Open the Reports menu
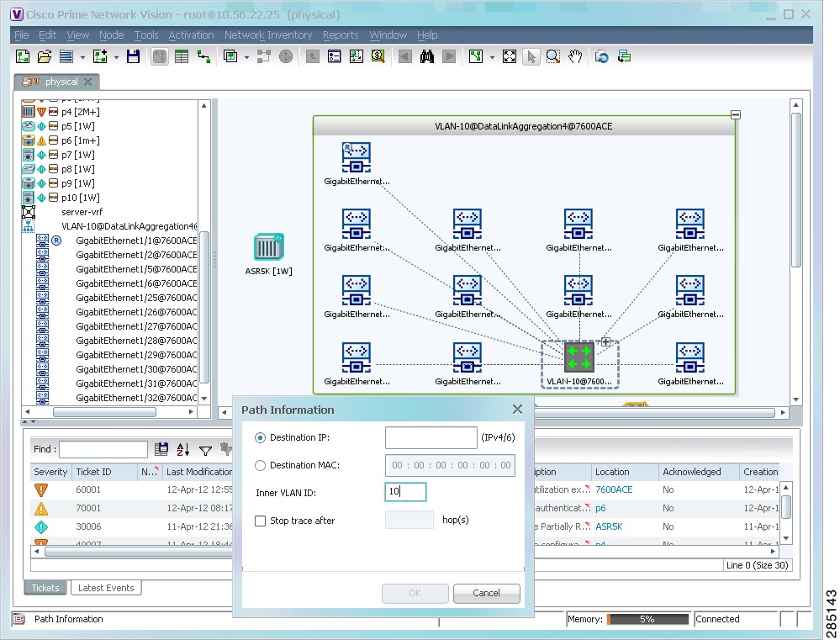This screenshot has width=840, height=640. (341, 34)
